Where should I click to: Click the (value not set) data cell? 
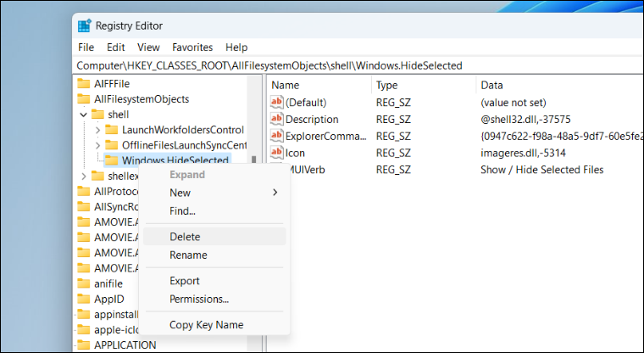(x=513, y=103)
